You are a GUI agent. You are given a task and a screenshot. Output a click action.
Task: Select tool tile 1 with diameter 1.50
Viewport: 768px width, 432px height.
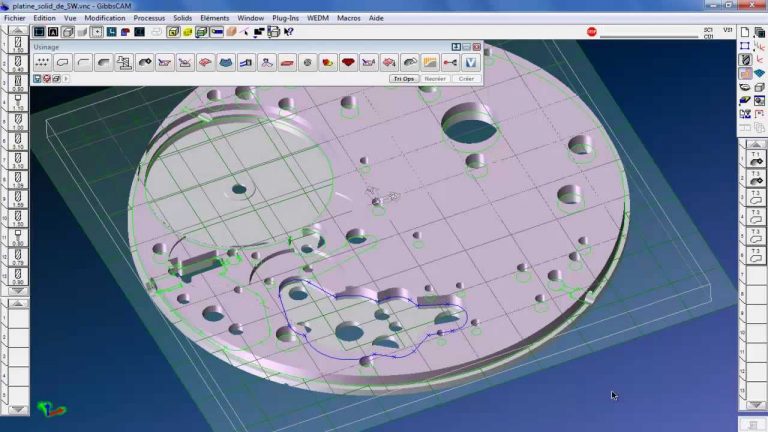click(x=18, y=44)
